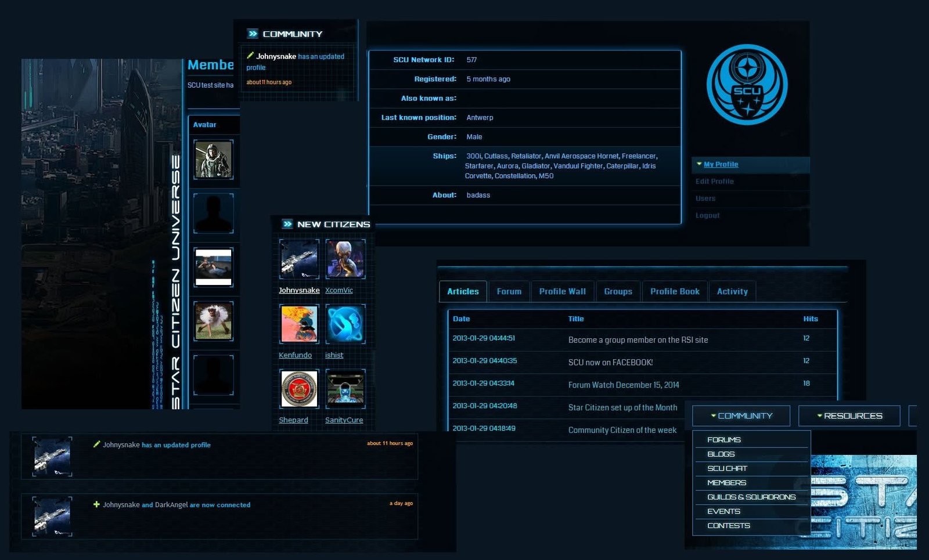Click the spaceship avatar beside the 'now connected' feed entry

tap(52, 516)
